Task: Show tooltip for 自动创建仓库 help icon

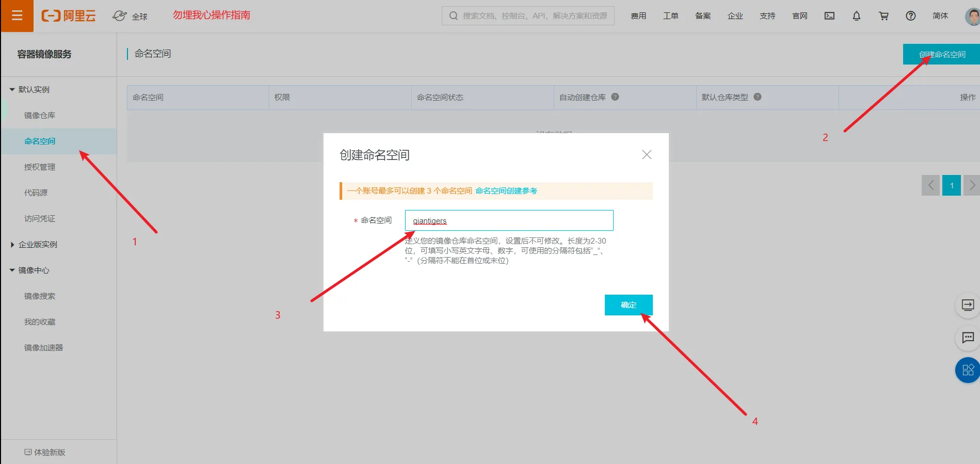Action: [615, 97]
